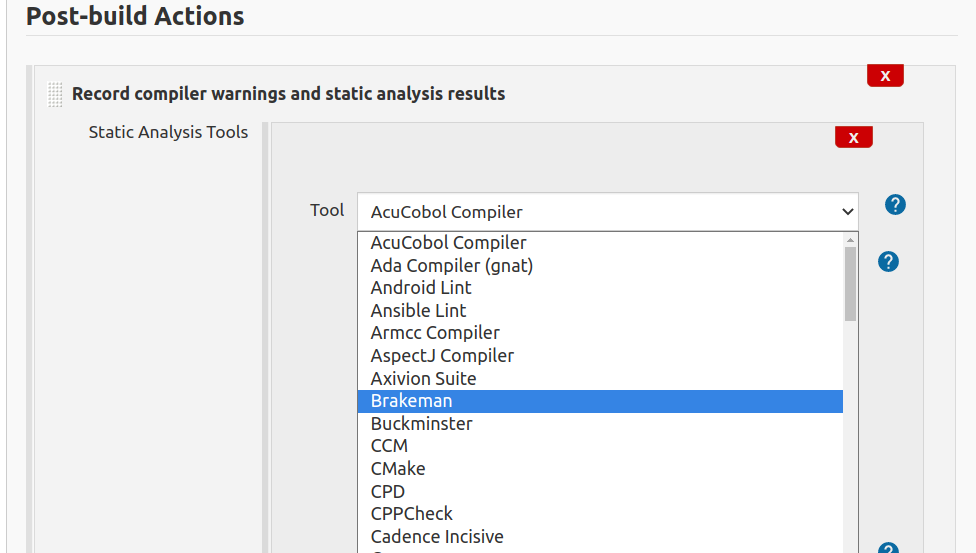The width and height of the screenshot is (976, 553).
Task: Select Brakeman from the tool list
Action: click(x=600, y=401)
